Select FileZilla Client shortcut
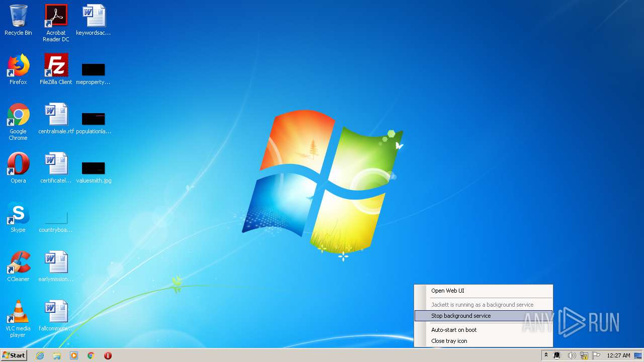Image resolution: width=644 pixels, height=362 pixels. tap(56, 69)
